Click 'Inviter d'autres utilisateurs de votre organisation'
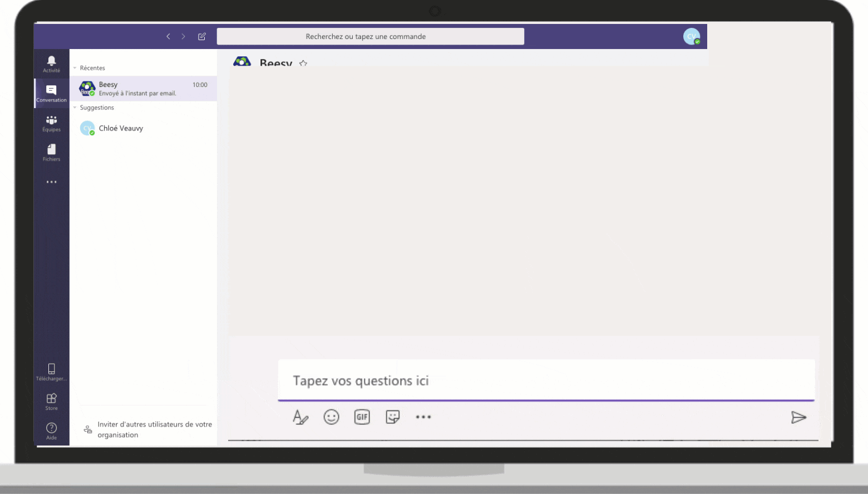Screen dimensions: 868x494 (x=155, y=429)
